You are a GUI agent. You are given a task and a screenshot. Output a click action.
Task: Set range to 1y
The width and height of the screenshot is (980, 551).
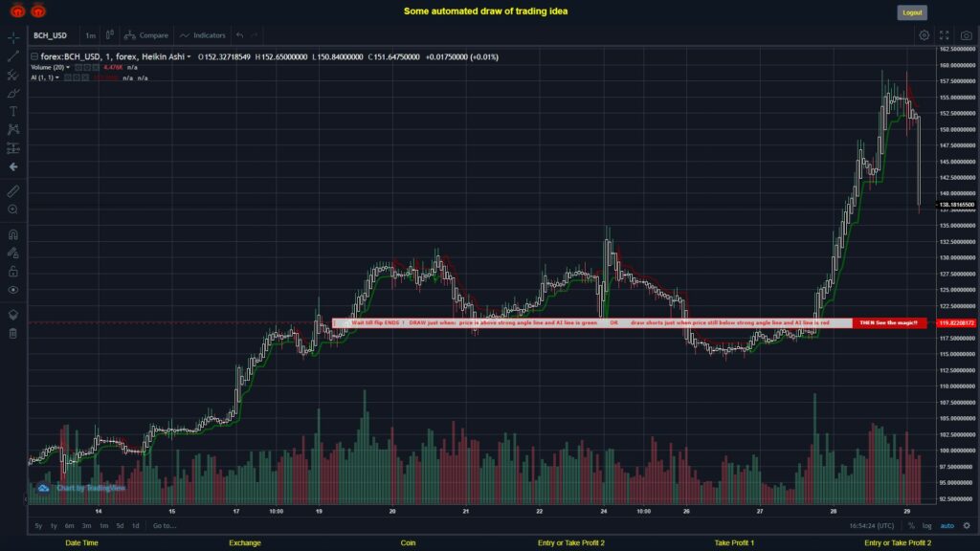pyautogui.click(x=54, y=525)
